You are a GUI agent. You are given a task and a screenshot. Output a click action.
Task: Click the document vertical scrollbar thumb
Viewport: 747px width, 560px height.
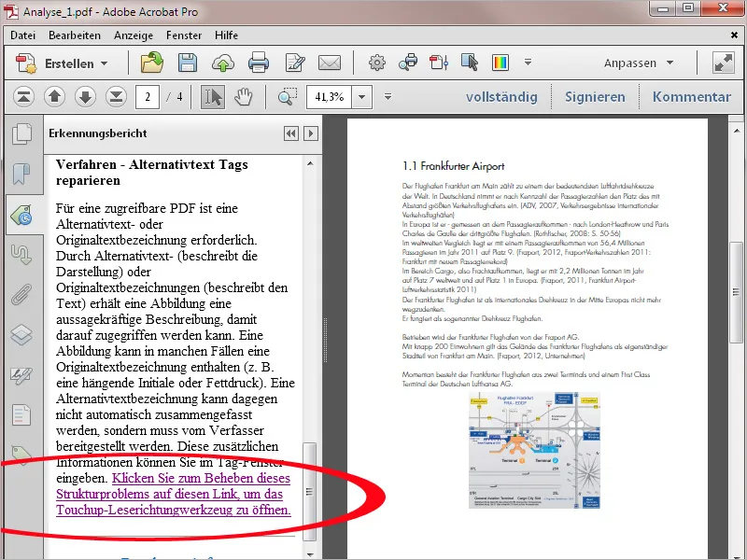tap(736, 292)
